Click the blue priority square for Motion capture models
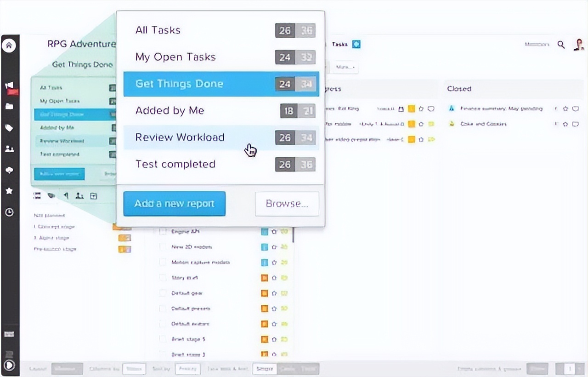Screen dimensions: 588x377 click(x=265, y=263)
